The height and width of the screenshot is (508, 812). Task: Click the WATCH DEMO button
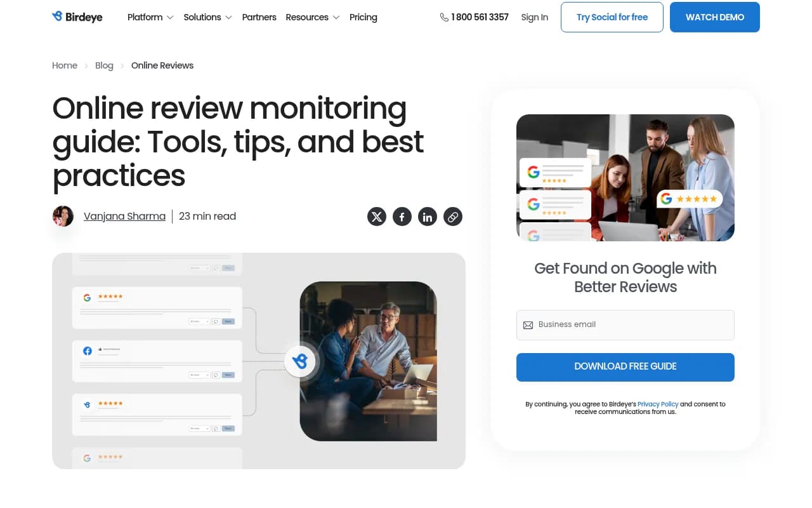(x=715, y=17)
